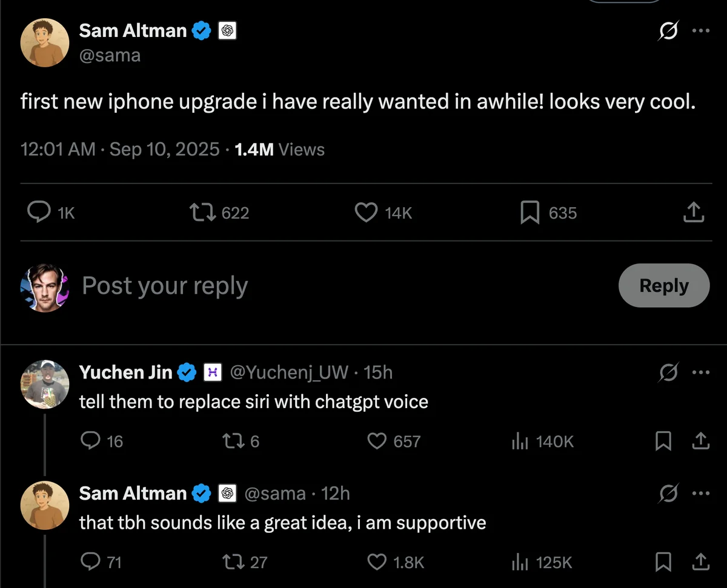Open replies on the main post
Screen dimensions: 727x588
tap(39, 213)
